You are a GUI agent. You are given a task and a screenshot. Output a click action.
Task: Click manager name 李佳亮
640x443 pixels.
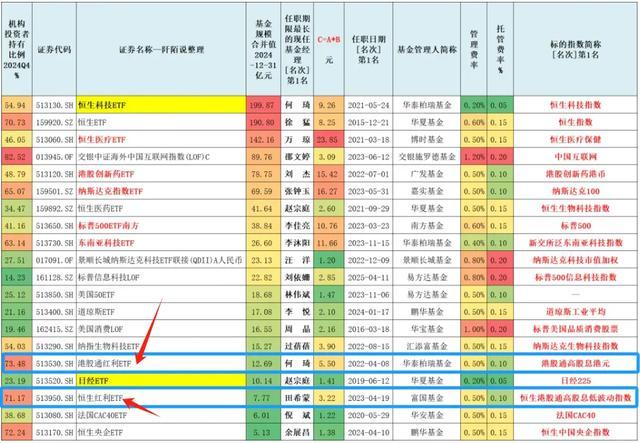[x=297, y=226]
